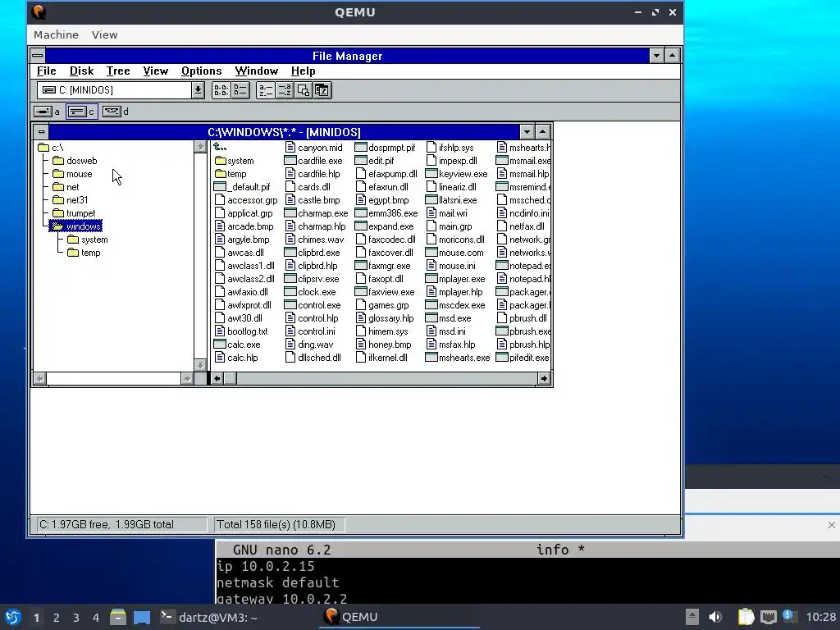Select bootlog.txt file
Viewport: 840px width, 630px height.
[241, 331]
